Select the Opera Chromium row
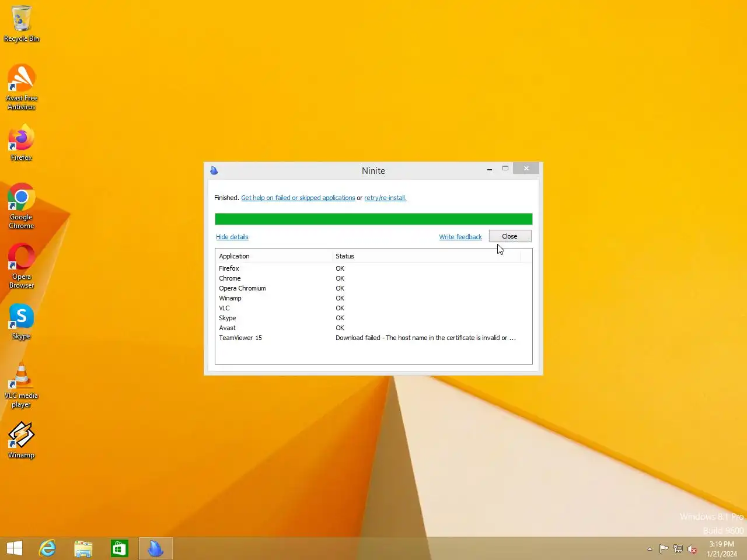Image resolution: width=747 pixels, height=560 pixels. [373, 288]
